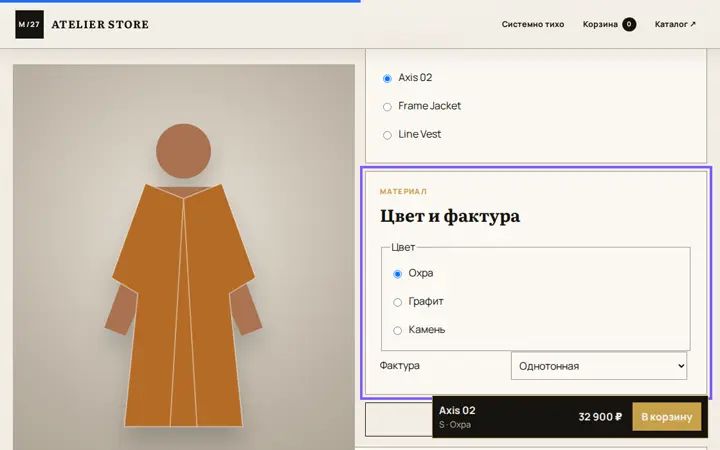The image size is (720, 450).
Task: Pick the Камень color option
Action: click(x=398, y=331)
